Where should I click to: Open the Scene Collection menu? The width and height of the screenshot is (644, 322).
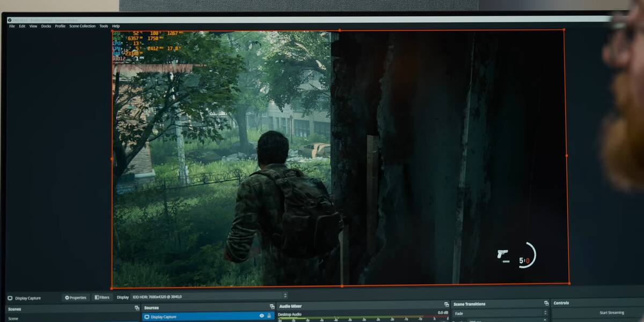pyautogui.click(x=82, y=26)
